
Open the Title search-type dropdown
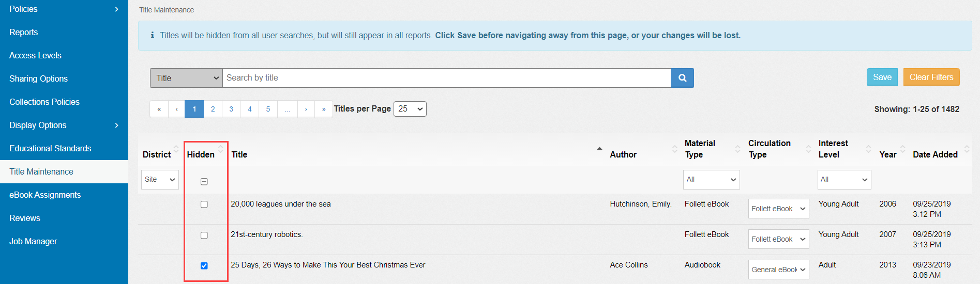[186, 78]
